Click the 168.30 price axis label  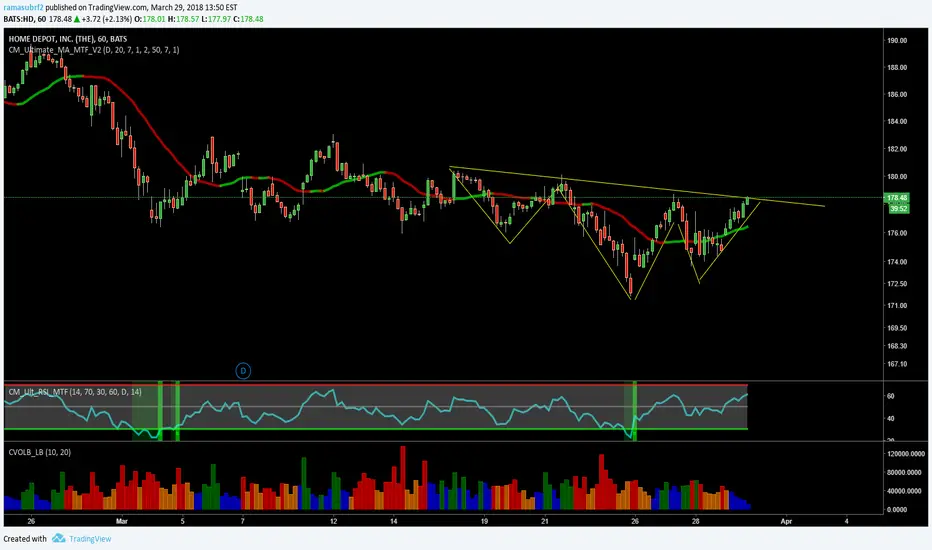coord(897,345)
